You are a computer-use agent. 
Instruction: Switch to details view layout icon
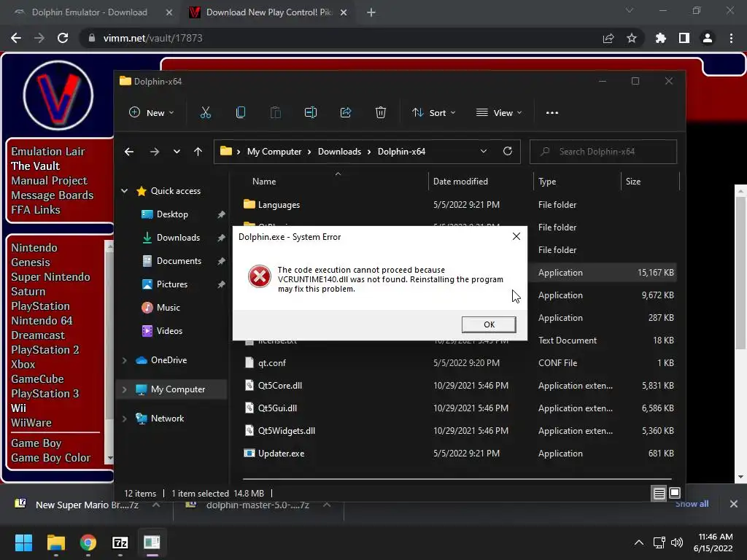tap(659, 494)
